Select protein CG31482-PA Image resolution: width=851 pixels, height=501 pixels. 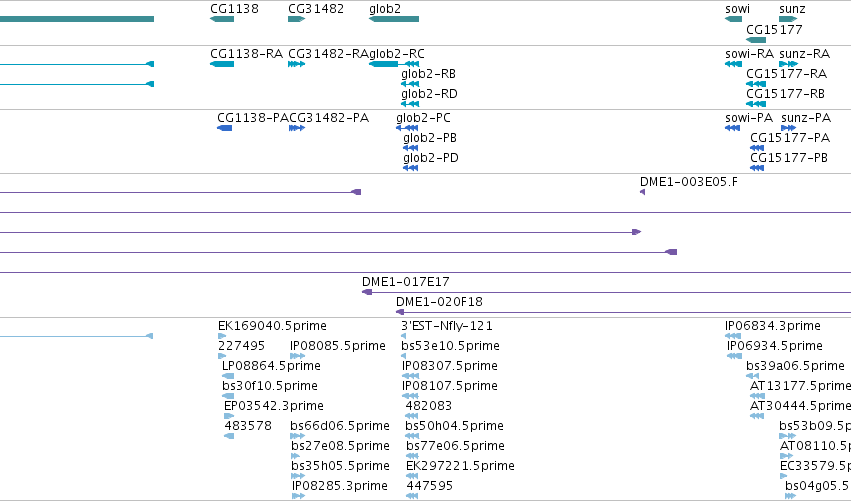297,128
